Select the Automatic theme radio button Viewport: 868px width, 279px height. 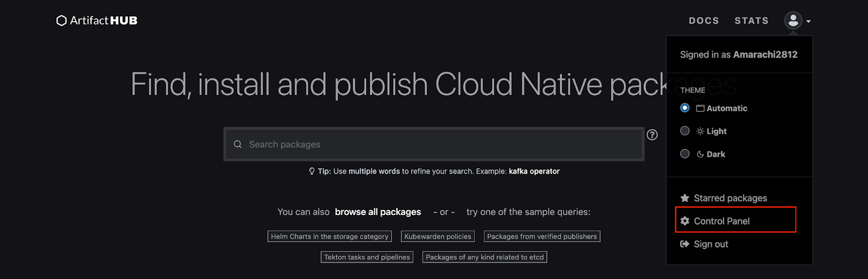(685, 108)
